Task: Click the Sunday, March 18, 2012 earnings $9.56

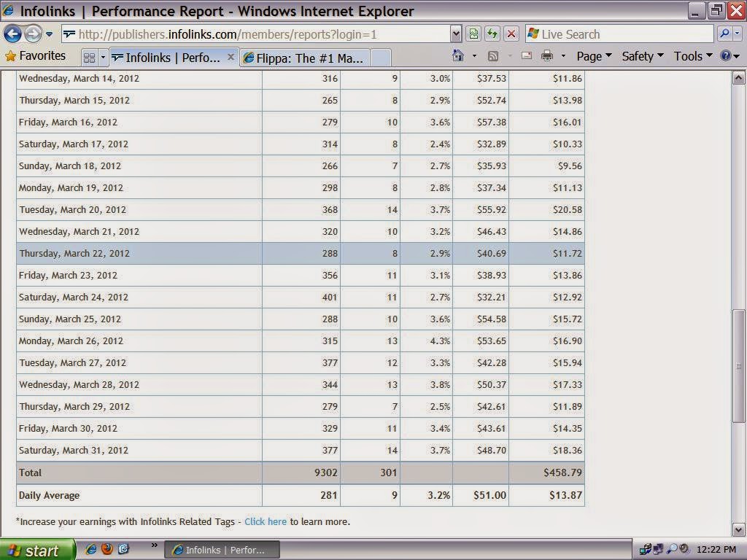Action: pyautogui.click(x=570, y=166)
